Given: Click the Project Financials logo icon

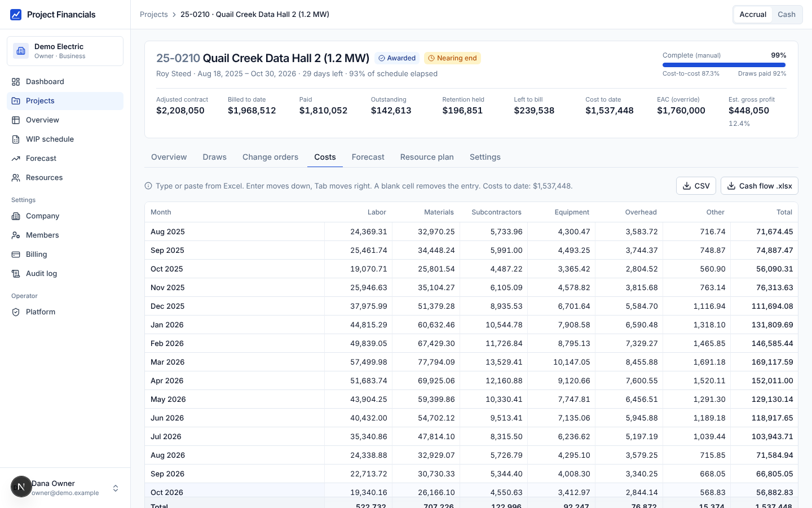Looking at the screenshot, I should (16, 15).
